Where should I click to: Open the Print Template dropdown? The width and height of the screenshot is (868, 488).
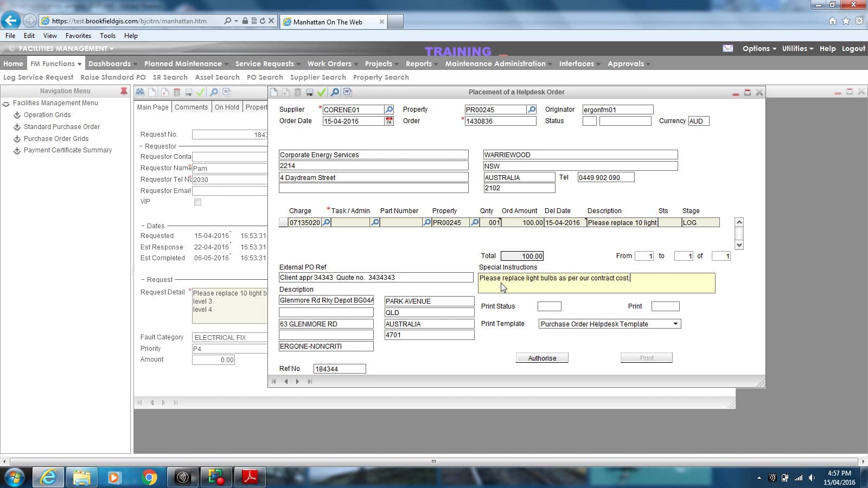(675, 324)
